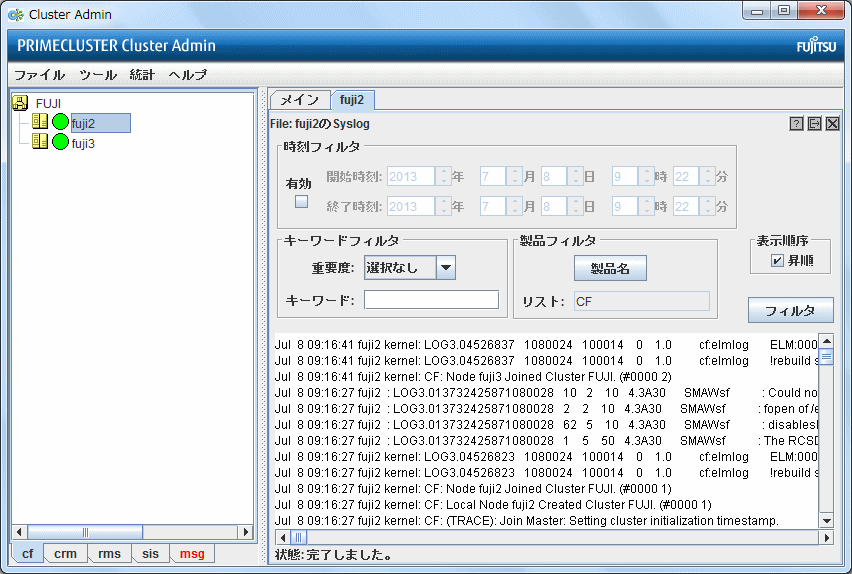The width and height of the screenshot is (852, 574).
Task: Select the fuji2 tab
Action: point(352,100)
